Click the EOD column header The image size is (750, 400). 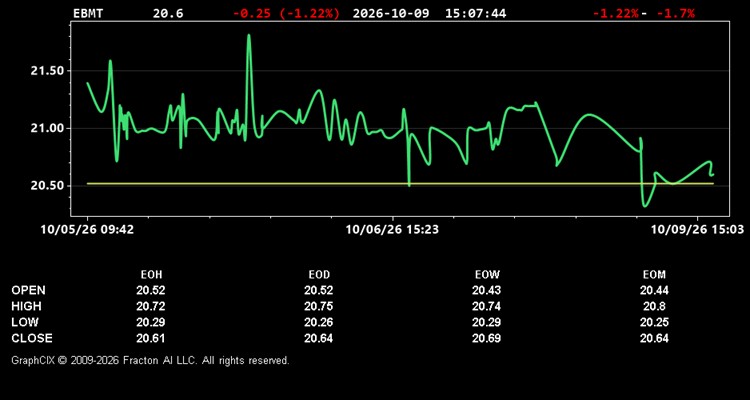319,275
